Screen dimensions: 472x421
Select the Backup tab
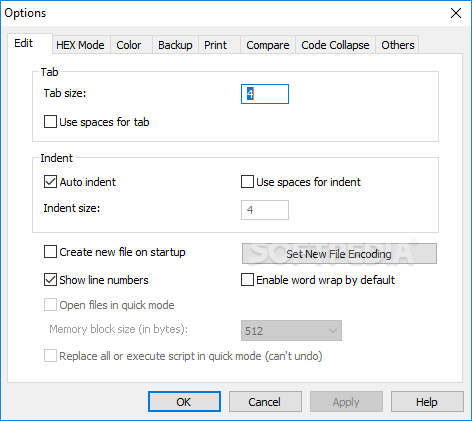coord(175,45)
